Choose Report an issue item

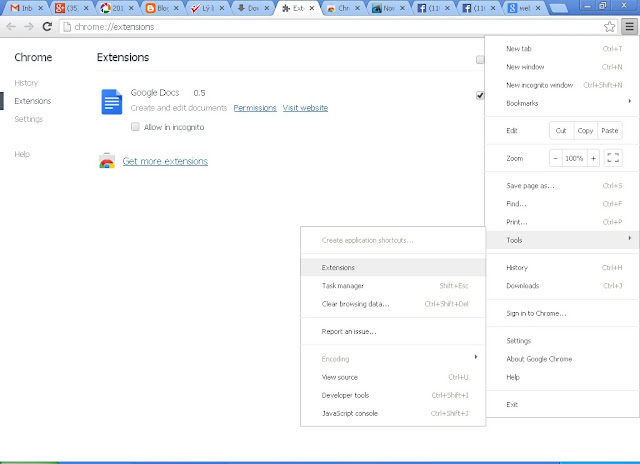point(393,331)
